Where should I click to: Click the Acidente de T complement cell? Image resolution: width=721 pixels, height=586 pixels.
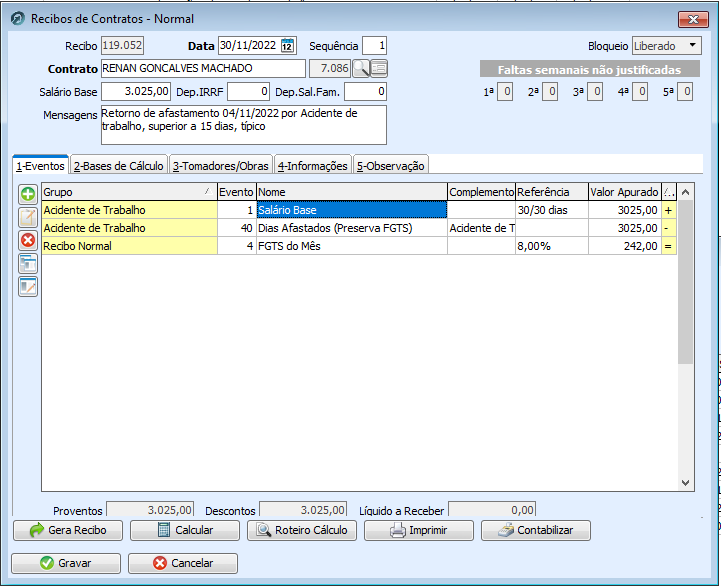[x=481, y=228]
